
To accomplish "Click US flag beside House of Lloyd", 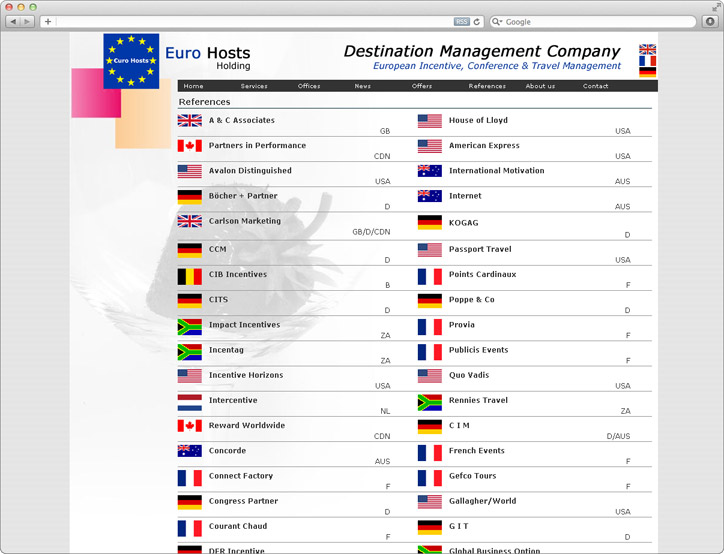I will [x=430, y=121].
